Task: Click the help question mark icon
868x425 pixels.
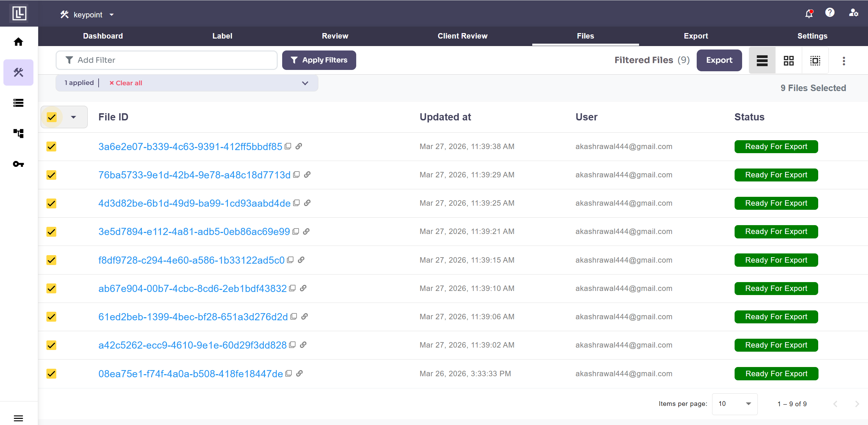Action: pos(830,13)
